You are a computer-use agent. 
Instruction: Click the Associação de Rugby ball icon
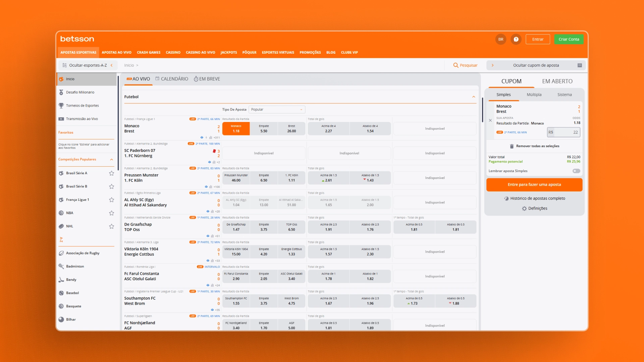tap(61, 253)
